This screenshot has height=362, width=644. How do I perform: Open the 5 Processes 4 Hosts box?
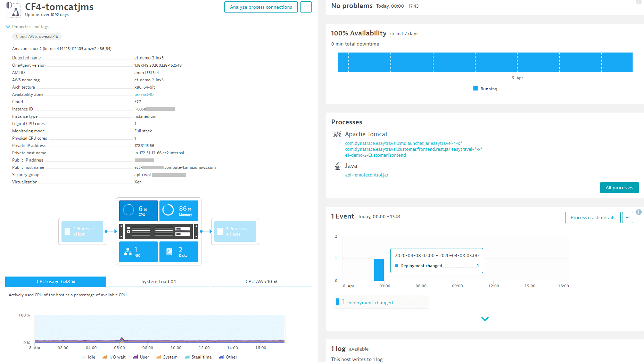coord(235,231)
